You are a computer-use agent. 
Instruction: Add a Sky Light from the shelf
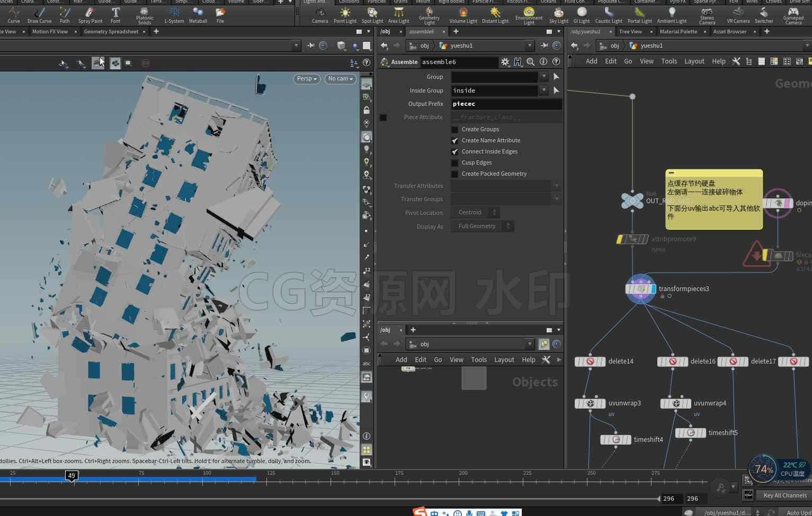click(x=558, y=15)
